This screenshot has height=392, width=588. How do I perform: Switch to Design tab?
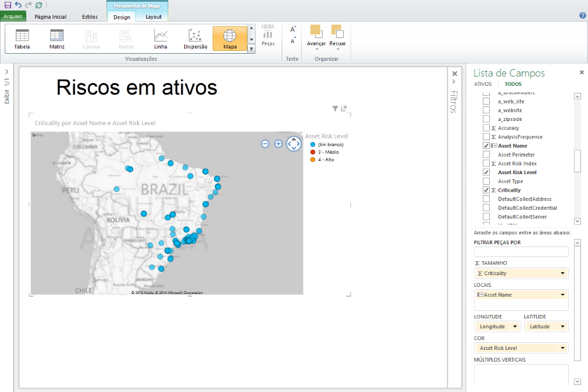(x=122, y=17)
